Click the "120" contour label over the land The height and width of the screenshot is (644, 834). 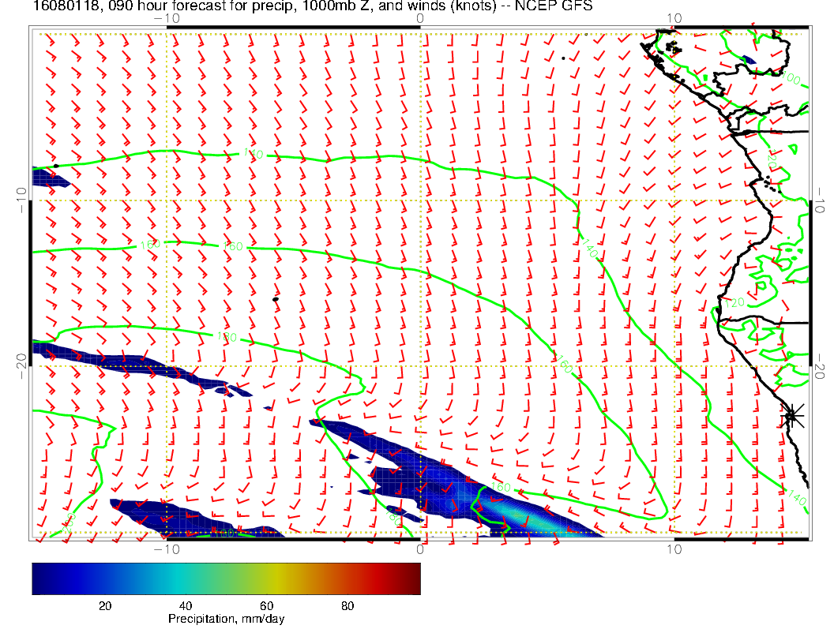tap(734, 303)
